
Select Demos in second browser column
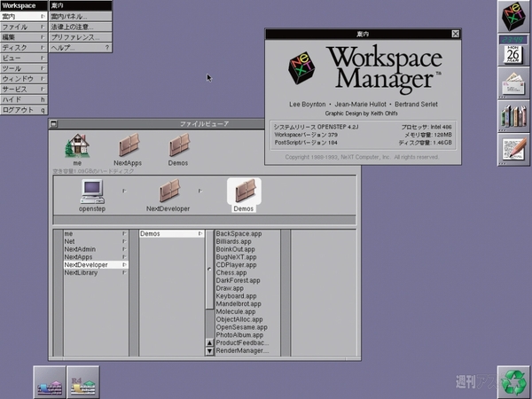pyautogui.click(x=171, y=234)
